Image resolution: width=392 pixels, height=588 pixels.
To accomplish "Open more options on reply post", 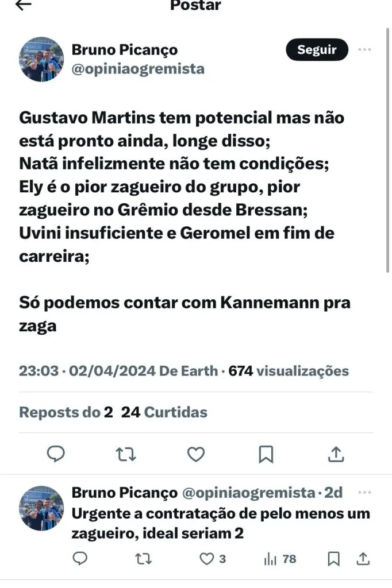I will pyautogui.click(x=364, y=493).
